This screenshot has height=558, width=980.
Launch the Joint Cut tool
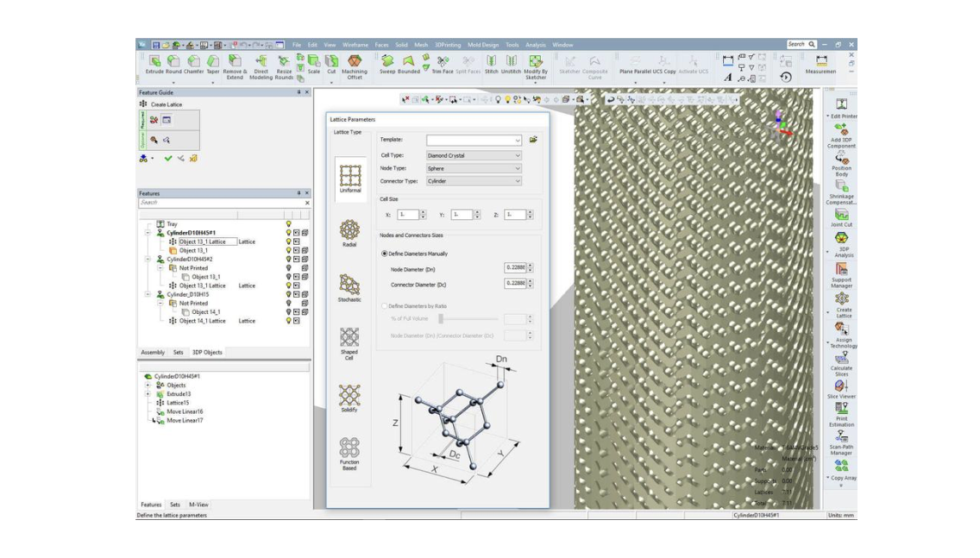pyautogui.click(x=841, y=219)
